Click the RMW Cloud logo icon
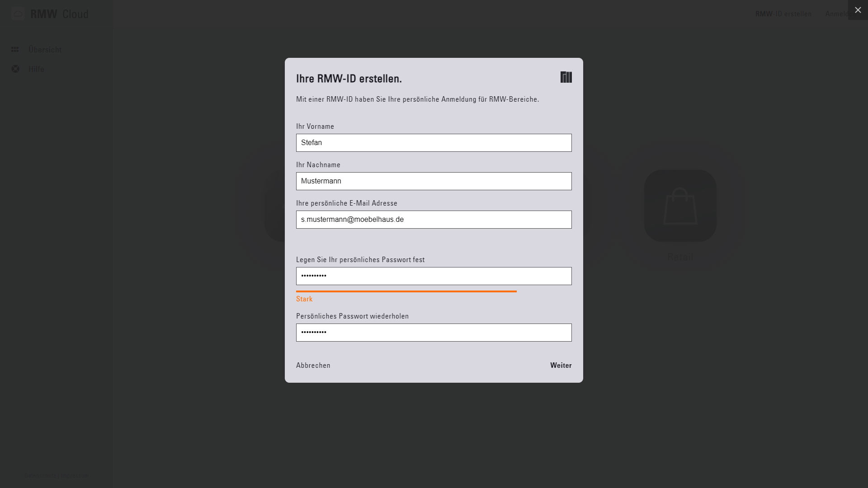Screen dimensions: 868x488 click(18, 14)
